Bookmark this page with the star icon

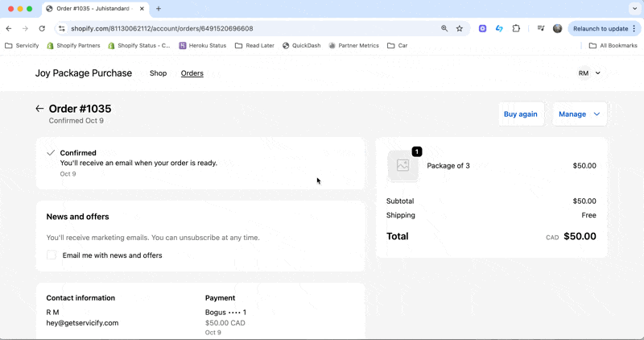460,28
